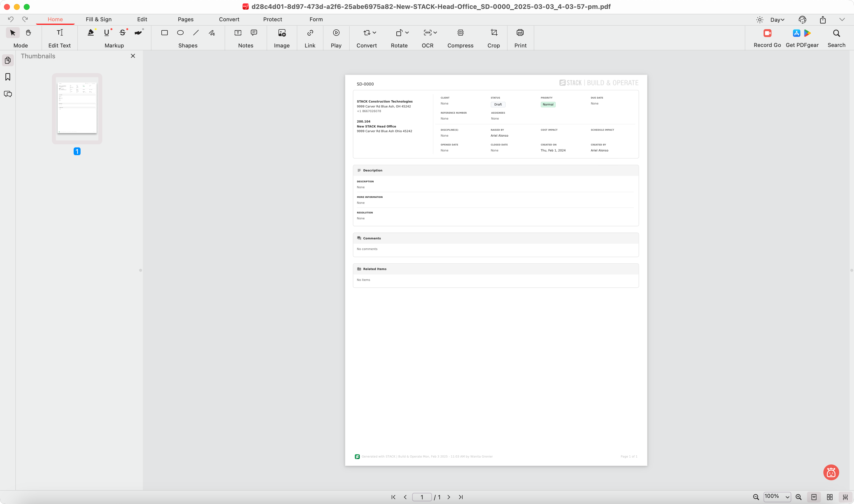Switch to the Fill & Sign tab
Image resolution: width=854 pixels, height=504 pixels.
99,19
